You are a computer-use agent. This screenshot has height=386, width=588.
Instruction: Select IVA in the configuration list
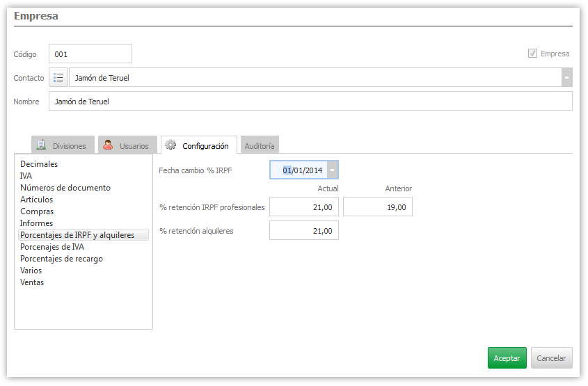[x=26, y=176]
